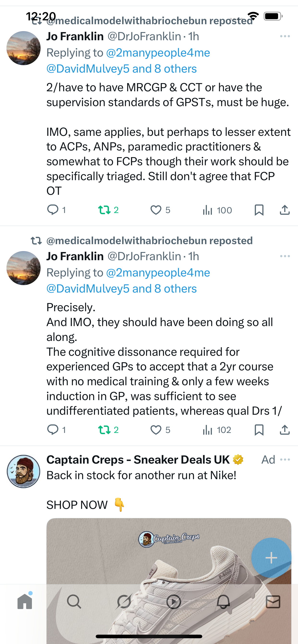View analytics for tweet with 102 views
This screenshot has width=298, height=644.
[x=217, y=430]
